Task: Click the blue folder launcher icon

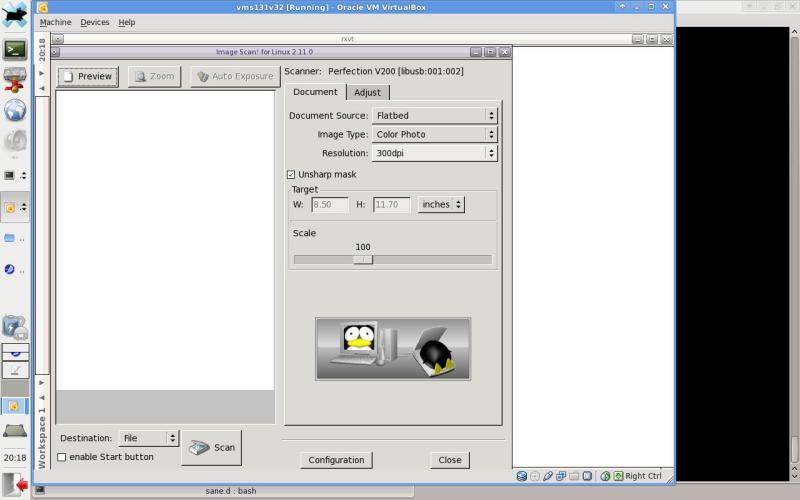Action: click(x=9, y=238)
